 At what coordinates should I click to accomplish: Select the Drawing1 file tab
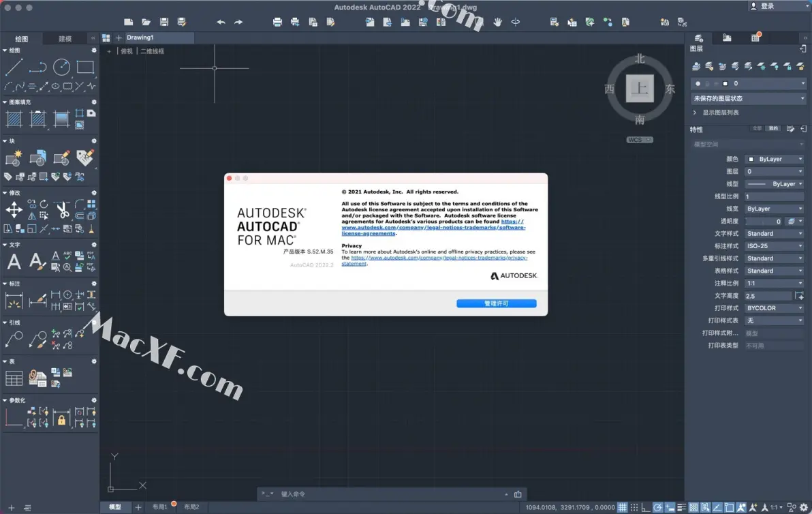[x=159, y=37]
